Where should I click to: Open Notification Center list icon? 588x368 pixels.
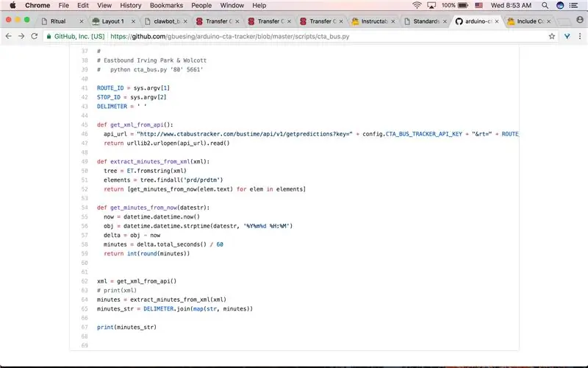573,5
